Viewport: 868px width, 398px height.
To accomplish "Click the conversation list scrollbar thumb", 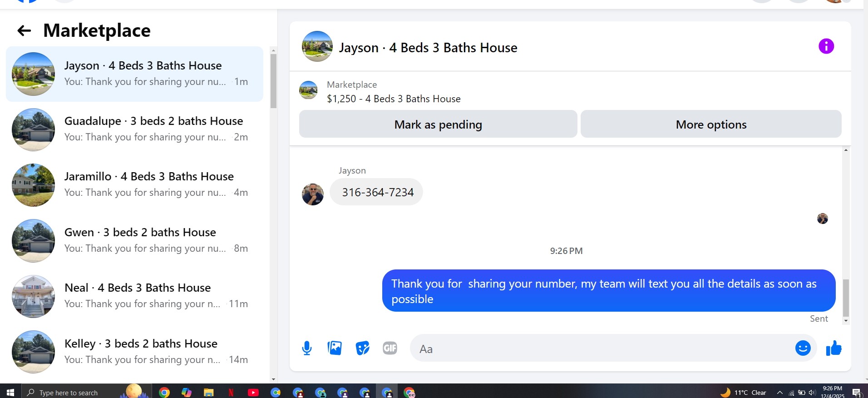I will 273,81.
